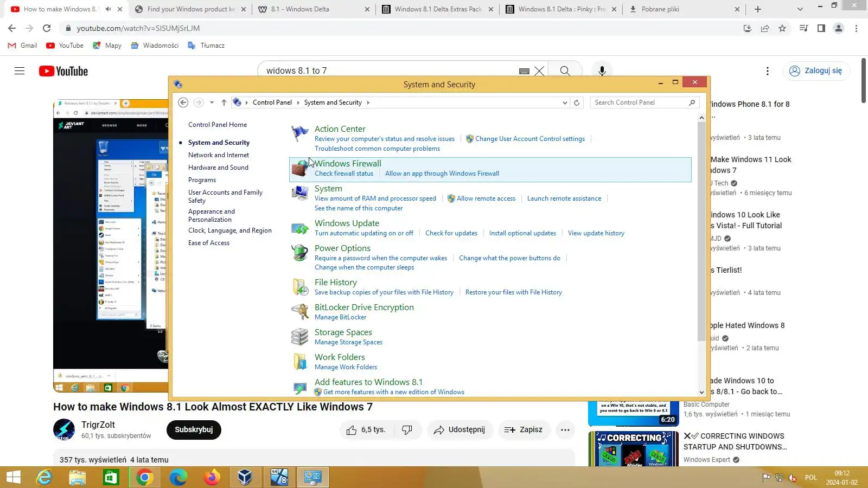Switch to the Pobrane pliki tab
The height and width of the screenshot is (488, 868).
coord(684,9)
